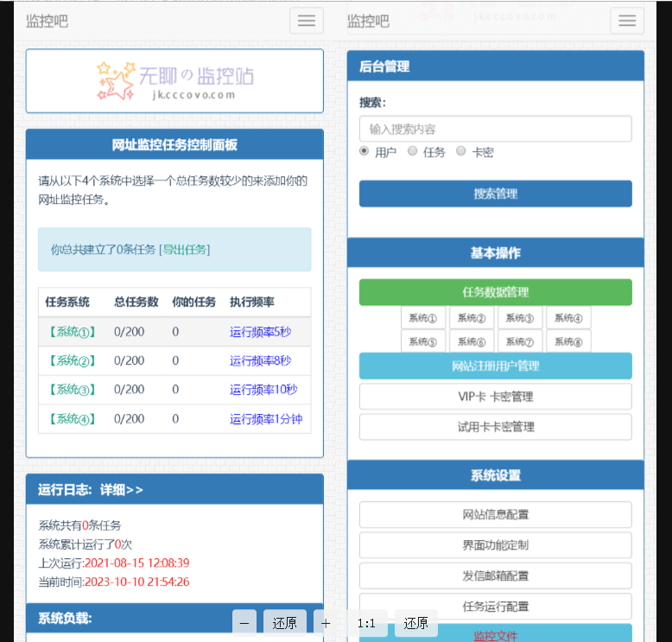
Task: Click the 运行频率5秒 link
Action: coord(261,332)
